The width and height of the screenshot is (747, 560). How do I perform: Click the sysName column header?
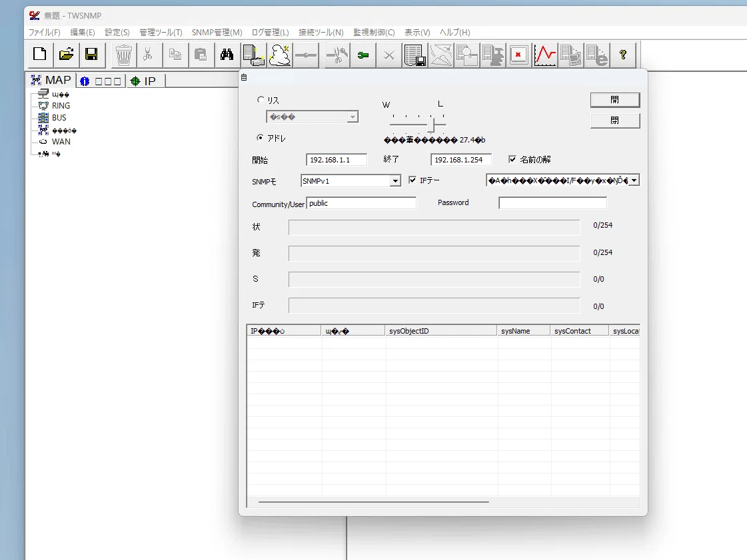[x=524, y=331]
